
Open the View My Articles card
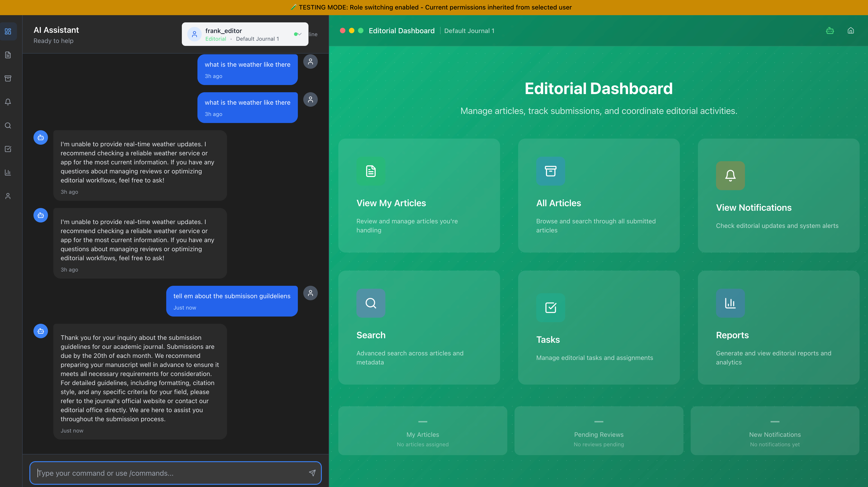pos(419,195)
